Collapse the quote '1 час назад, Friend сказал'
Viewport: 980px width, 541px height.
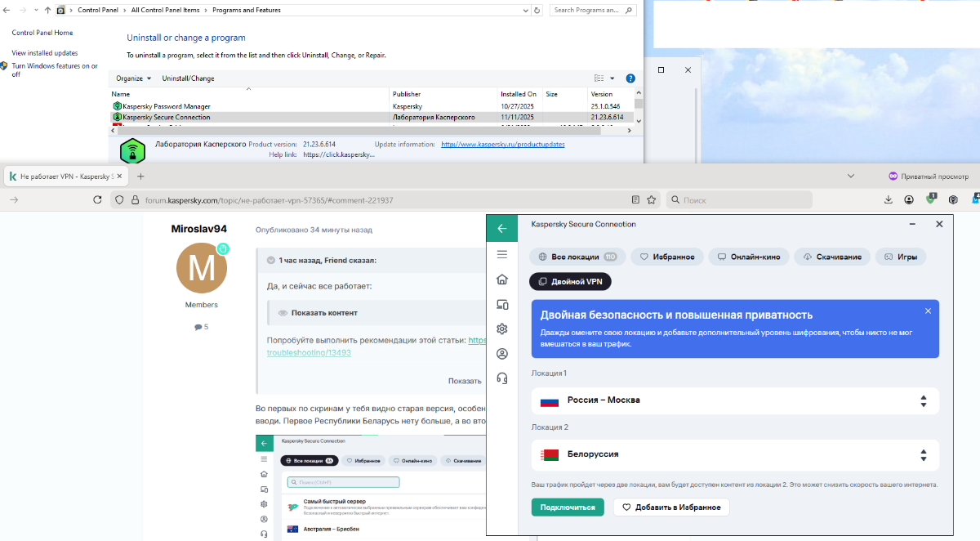click(270, 261)
